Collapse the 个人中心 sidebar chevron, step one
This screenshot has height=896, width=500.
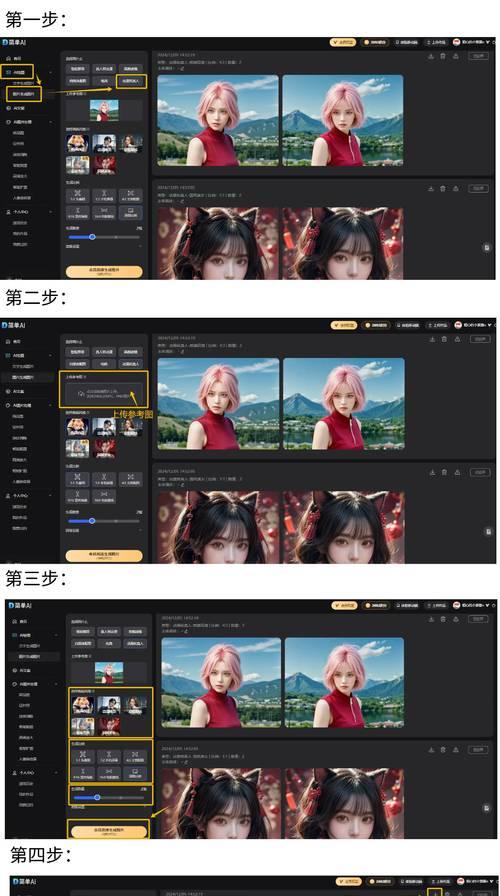pyautogui.click(x=51, y=211)
